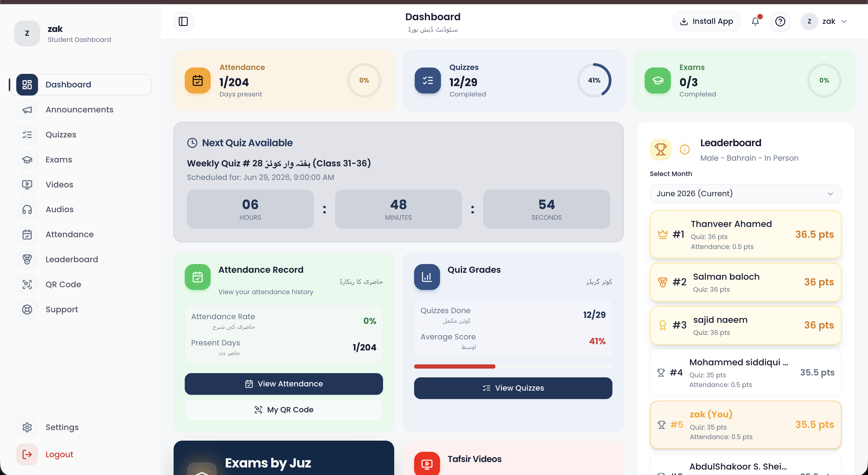Viewport: 868px width, 475px height.
Task: Select the #3 sajid naeem leaderboard row
Action: click(x=745, y=325)
